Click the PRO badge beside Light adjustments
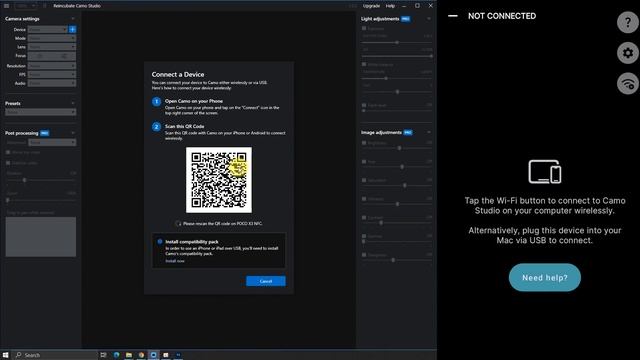This screenshot has width=640, height=360. tap(405, 19)
